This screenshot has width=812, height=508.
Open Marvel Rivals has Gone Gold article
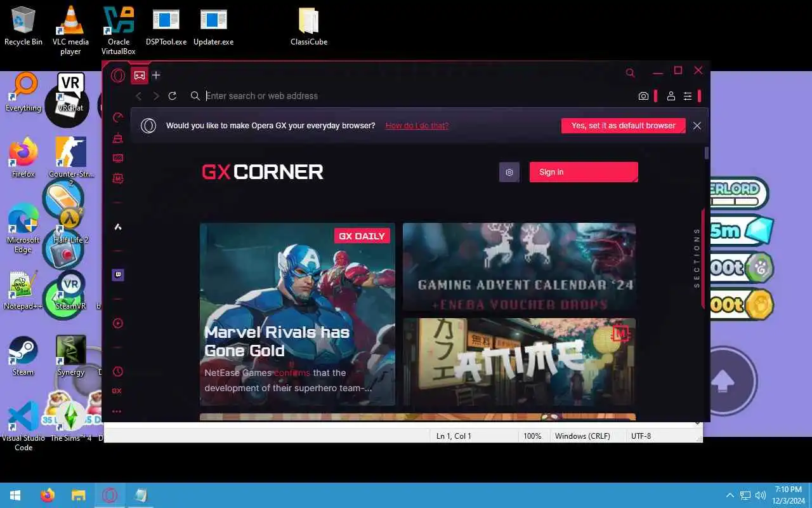pos(297,314)
